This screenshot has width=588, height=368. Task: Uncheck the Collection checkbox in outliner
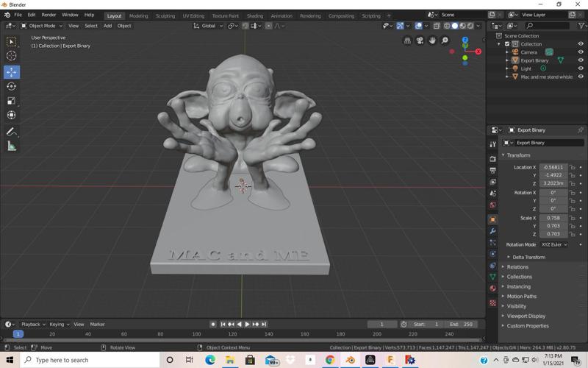coord(507,44)
